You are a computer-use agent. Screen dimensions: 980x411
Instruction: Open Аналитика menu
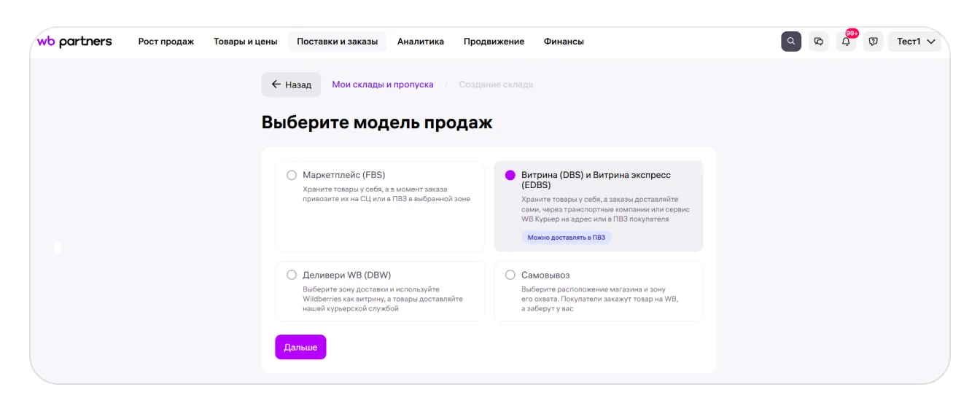[x=421, y=42]
